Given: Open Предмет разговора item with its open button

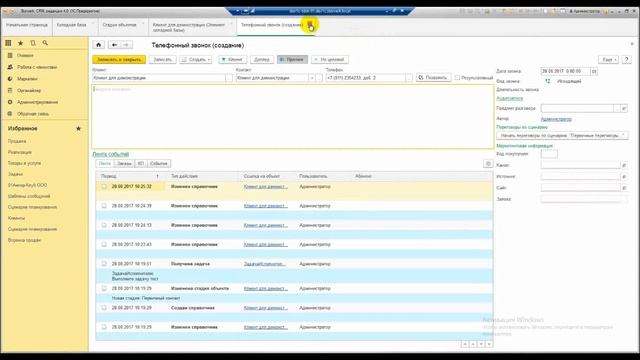Looking at the screenshot, I should click(624, 109).
